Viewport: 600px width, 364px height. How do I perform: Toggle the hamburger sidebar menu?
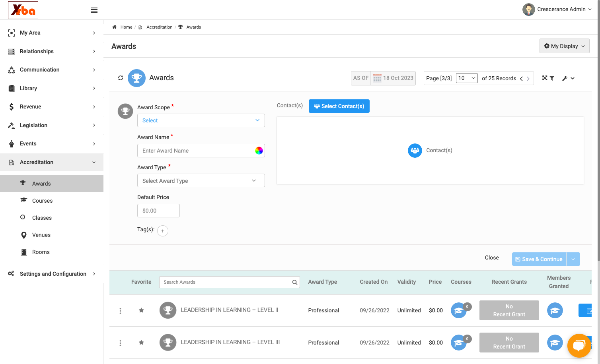pyautogui.click(x=94, y=10)
